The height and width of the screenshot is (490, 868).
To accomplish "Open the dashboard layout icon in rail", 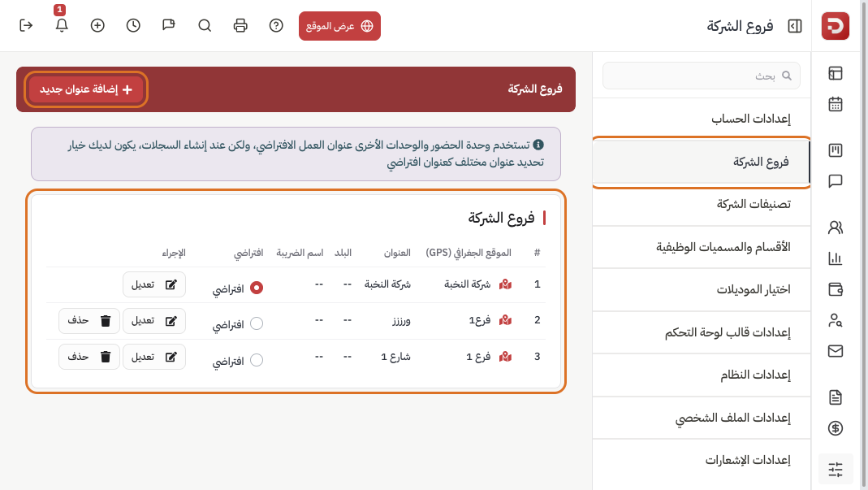I will pos(836,73).
